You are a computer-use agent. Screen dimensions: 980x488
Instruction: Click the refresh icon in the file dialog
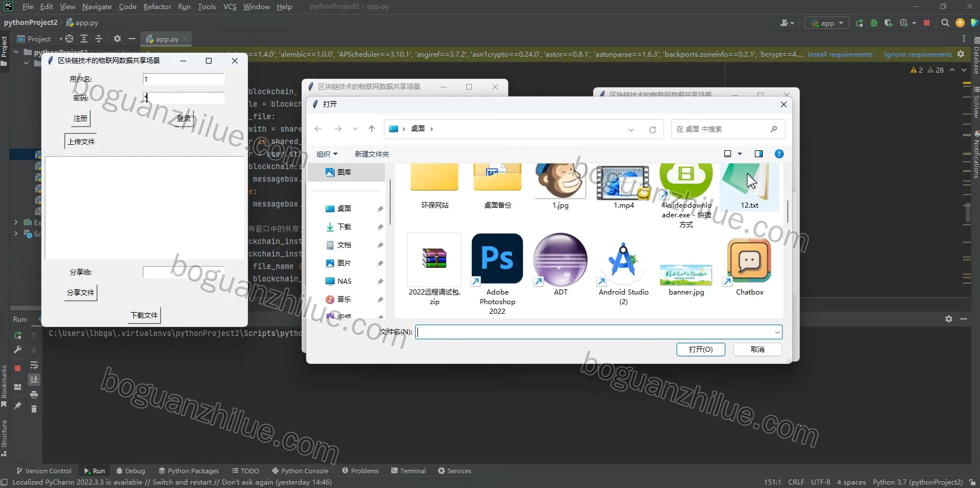(653, 129)
